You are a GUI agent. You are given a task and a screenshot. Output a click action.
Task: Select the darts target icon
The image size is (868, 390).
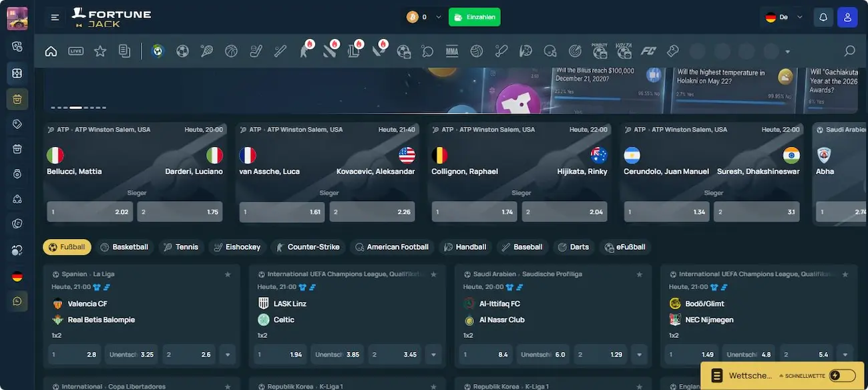tap(575, 51)
